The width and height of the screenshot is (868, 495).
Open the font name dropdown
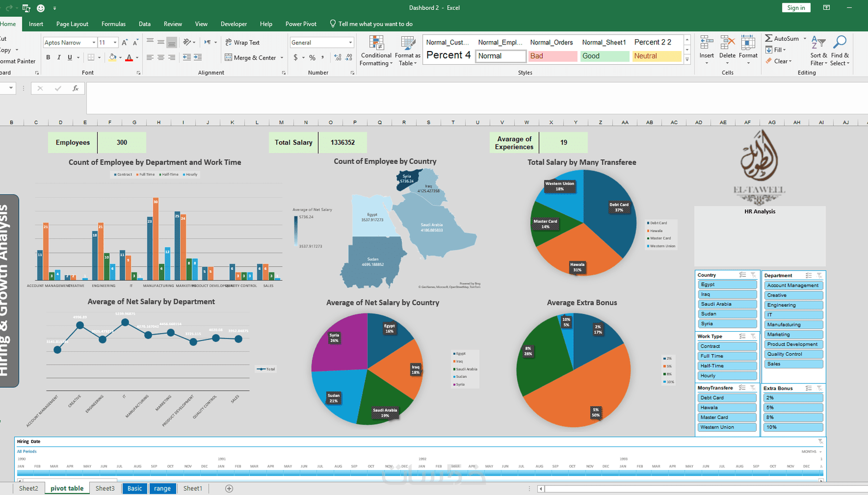pos(93,42)
